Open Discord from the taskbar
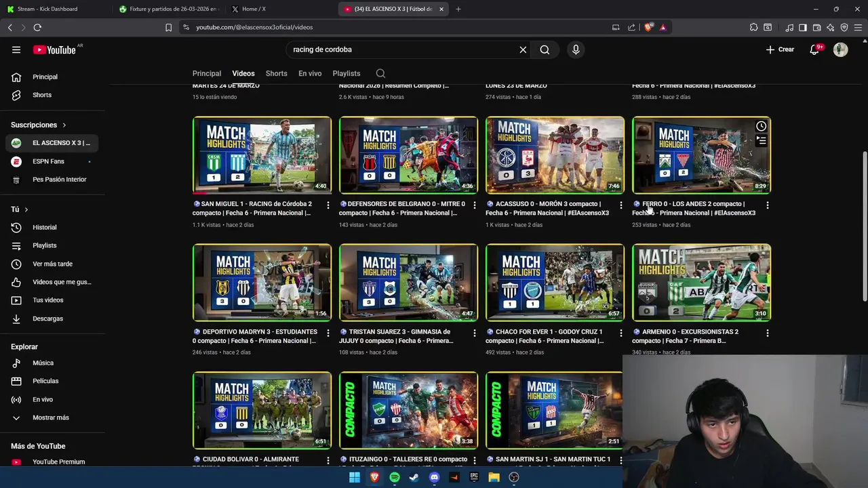Screen dimensions: 868x488 pos(434,477)
